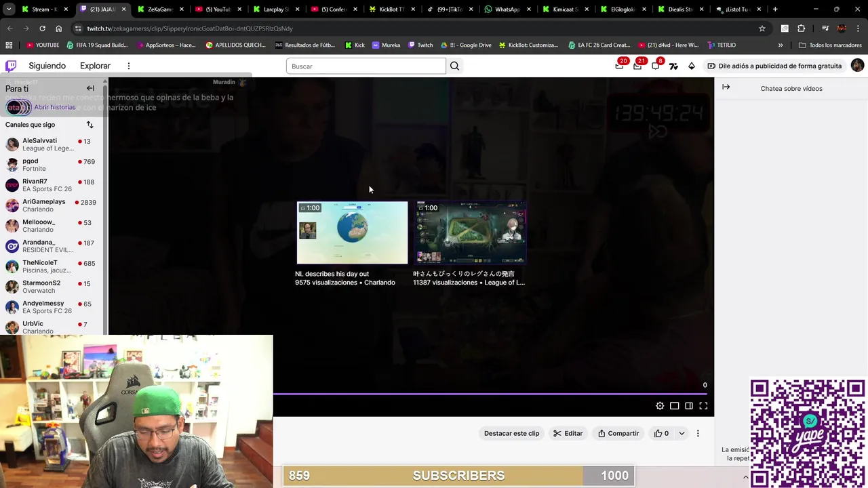Viewport: 868px width, 488px height.
Task: Open Andyelmessy channel
Action: (x=52, y=307)
